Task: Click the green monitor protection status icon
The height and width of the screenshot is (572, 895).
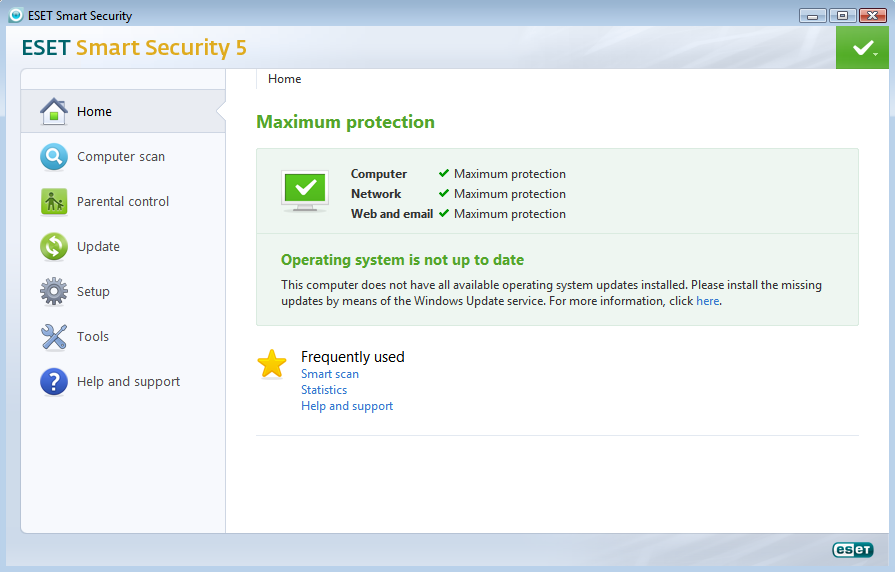Action: (x=305, y=190)
